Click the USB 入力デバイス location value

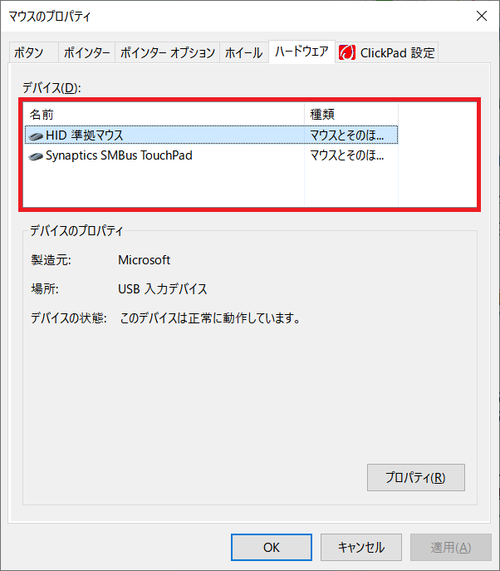(162, 289)
